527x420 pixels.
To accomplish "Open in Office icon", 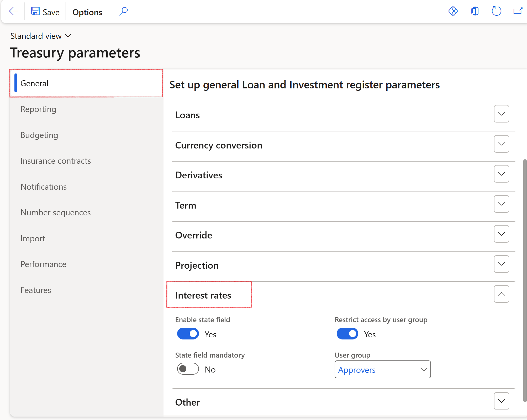I will pyautogui.click(x=475, y=11).
